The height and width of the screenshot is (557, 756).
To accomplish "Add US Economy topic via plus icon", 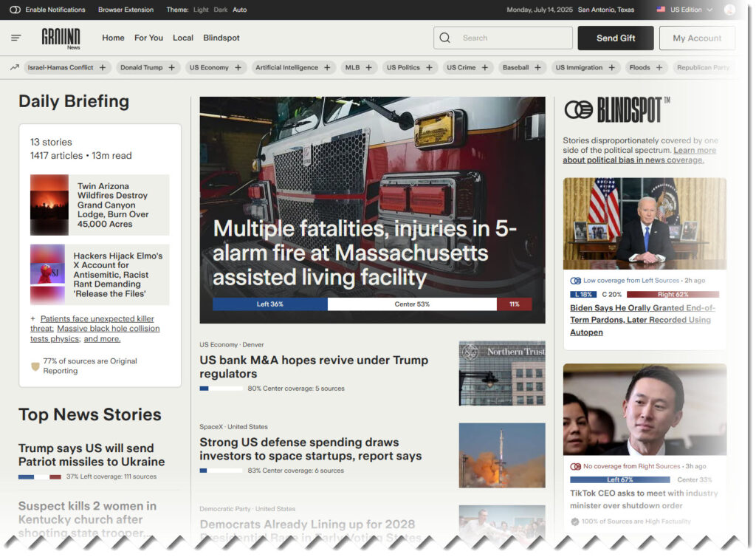I will 238,67.
